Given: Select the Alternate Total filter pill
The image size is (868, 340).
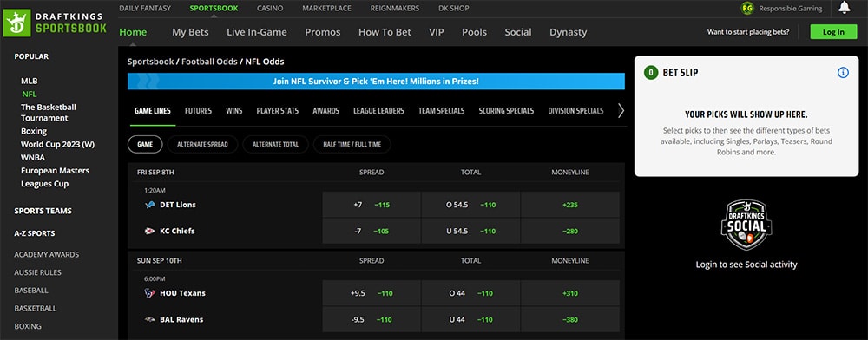Looking at the screenshot, I should tap(276, 144).
